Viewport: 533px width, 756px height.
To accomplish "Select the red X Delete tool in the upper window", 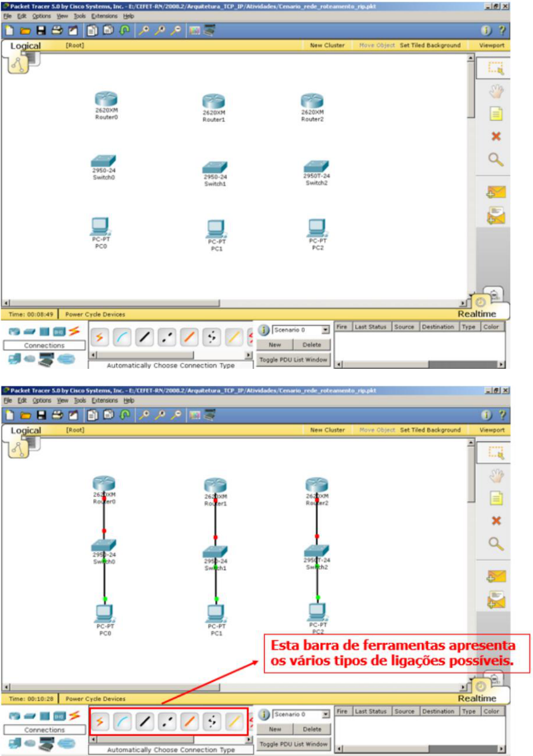I will 496,137.
